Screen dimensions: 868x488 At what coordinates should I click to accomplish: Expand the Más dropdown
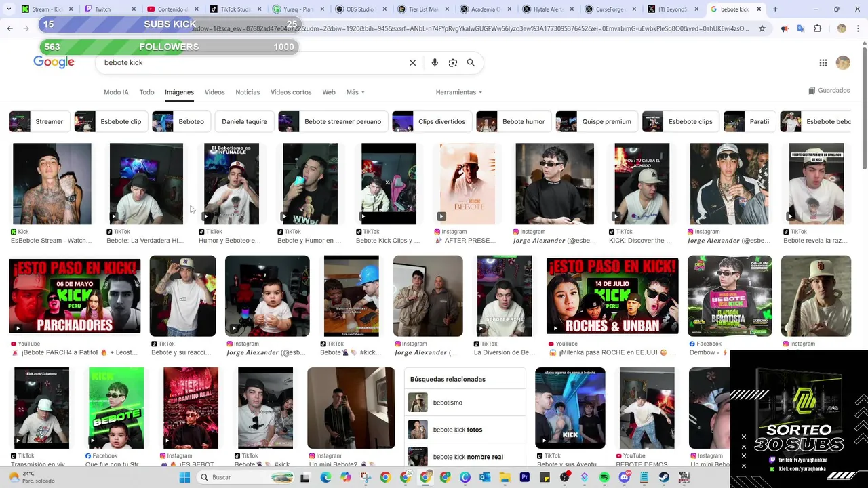point(355,92)
